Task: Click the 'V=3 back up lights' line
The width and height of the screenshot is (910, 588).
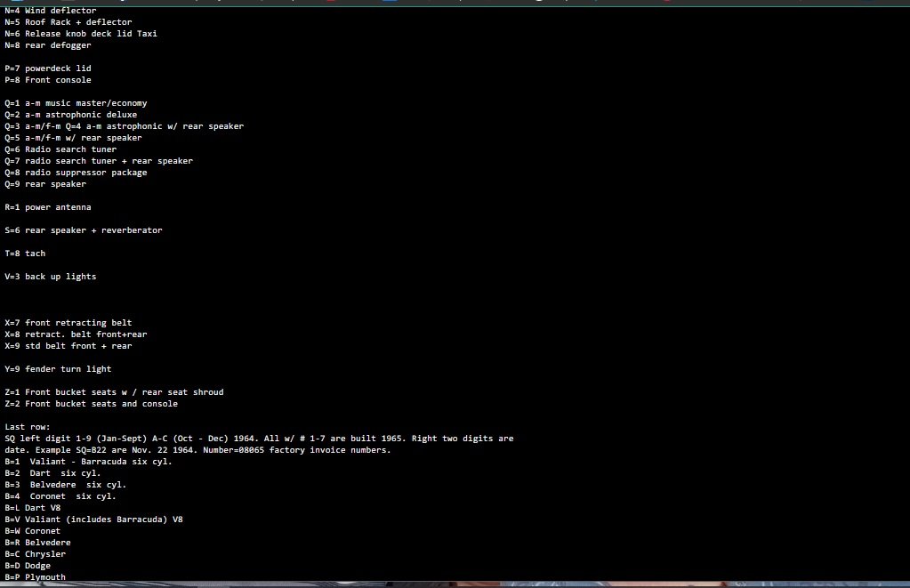Action: pos(51,277)
